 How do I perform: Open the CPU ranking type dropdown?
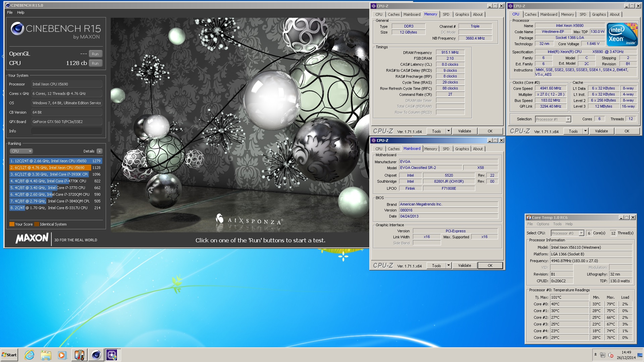click(21, 151)
